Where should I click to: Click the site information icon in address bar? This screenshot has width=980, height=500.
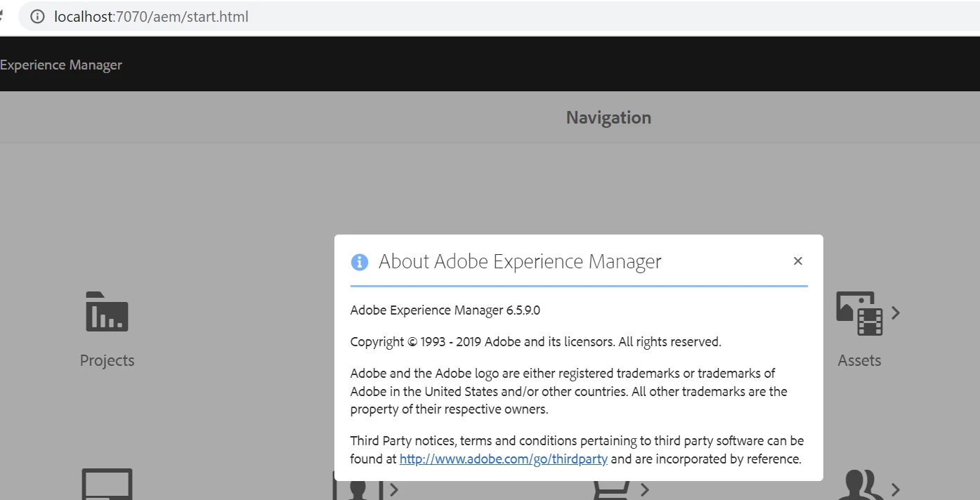37,16
